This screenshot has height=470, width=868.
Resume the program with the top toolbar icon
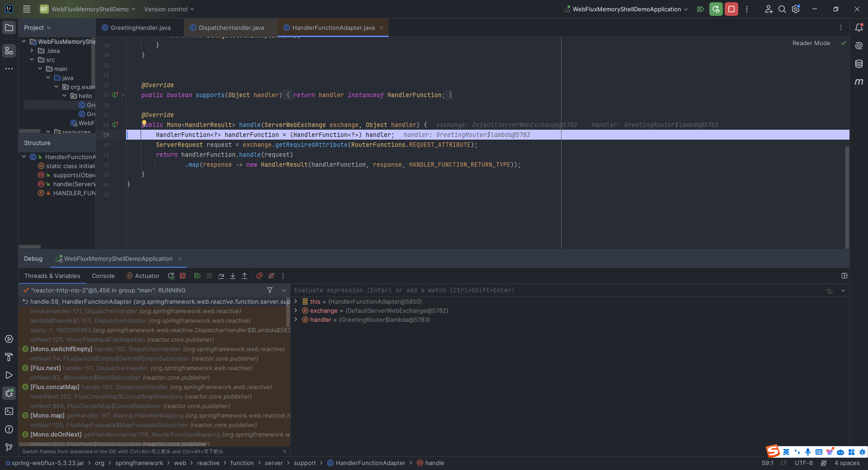tap(701, 9)
